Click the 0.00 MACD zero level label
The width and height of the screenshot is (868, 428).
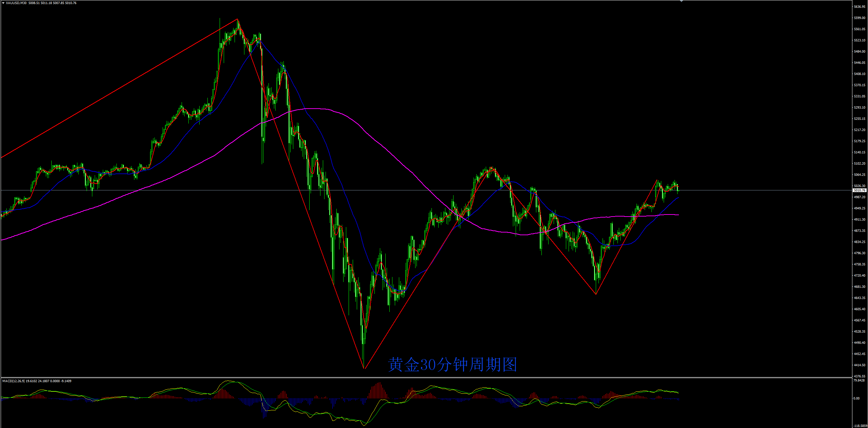point(856,398)
